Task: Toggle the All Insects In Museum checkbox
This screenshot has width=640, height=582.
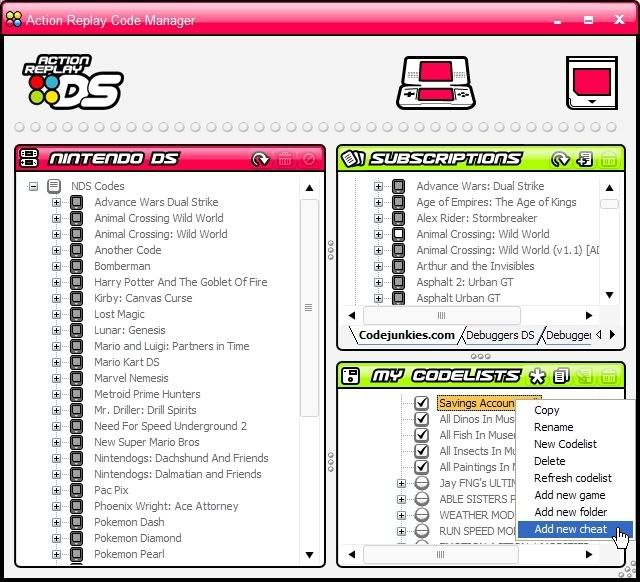Action: pos(422,451)
